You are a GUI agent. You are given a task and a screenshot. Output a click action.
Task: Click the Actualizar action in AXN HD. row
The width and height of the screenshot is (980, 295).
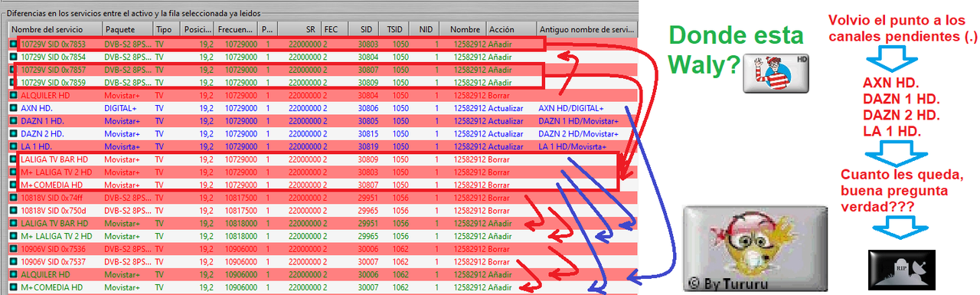click(506, 109)
